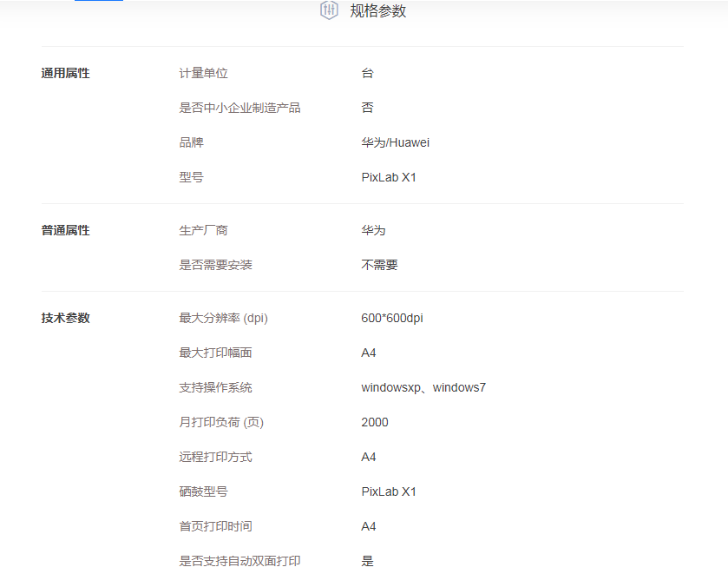Select A4 in the 最大打印幅面 row

(369, 353)
